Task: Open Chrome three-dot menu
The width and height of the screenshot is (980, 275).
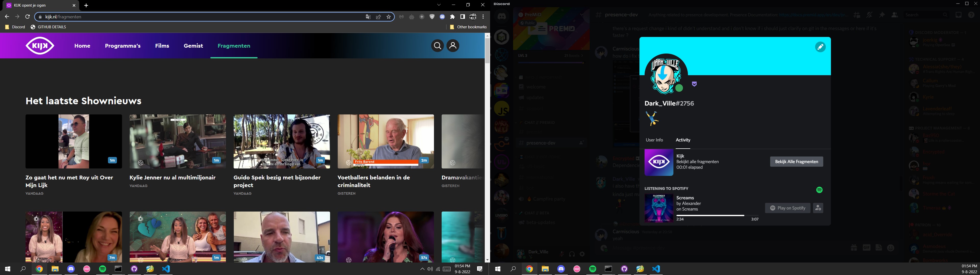Action: click(483, 17)
